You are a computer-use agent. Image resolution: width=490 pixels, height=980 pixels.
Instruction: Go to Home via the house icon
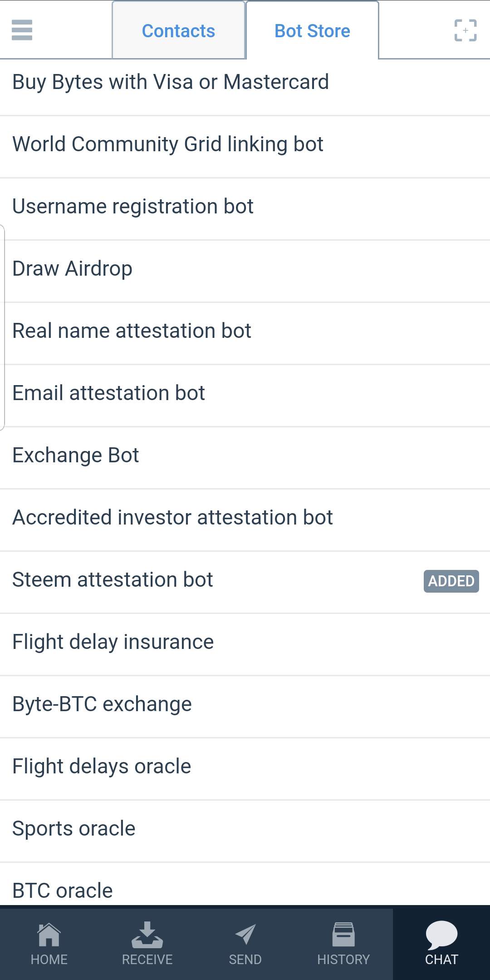(49, 935)
